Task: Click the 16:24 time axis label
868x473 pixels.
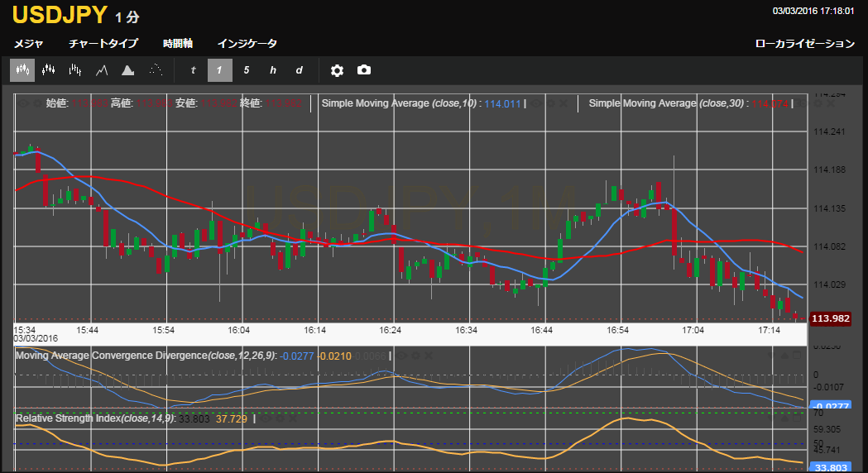Action: tap(391, 330)
